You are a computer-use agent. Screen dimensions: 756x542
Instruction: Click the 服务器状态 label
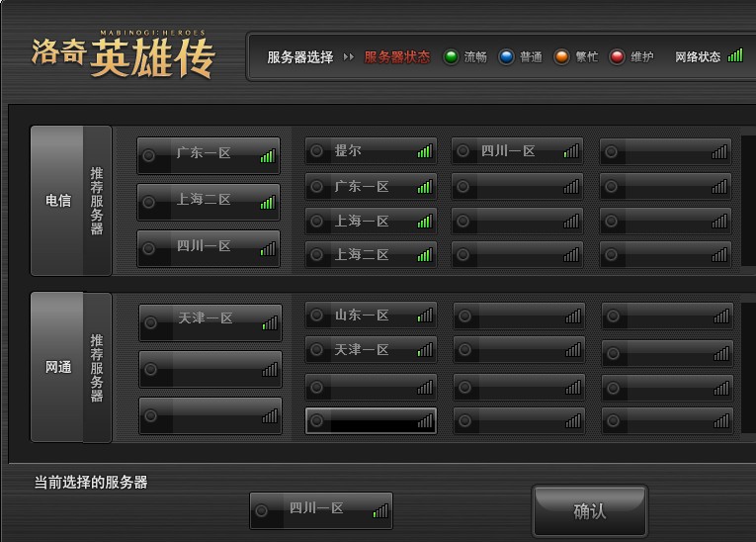397,57
